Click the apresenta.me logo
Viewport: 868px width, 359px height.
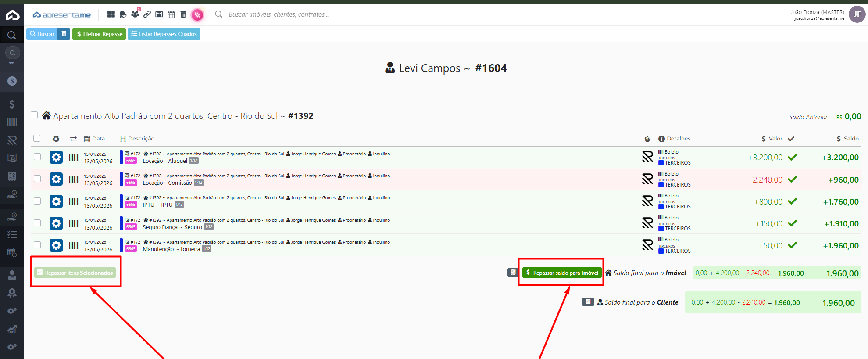coord(62,15)
